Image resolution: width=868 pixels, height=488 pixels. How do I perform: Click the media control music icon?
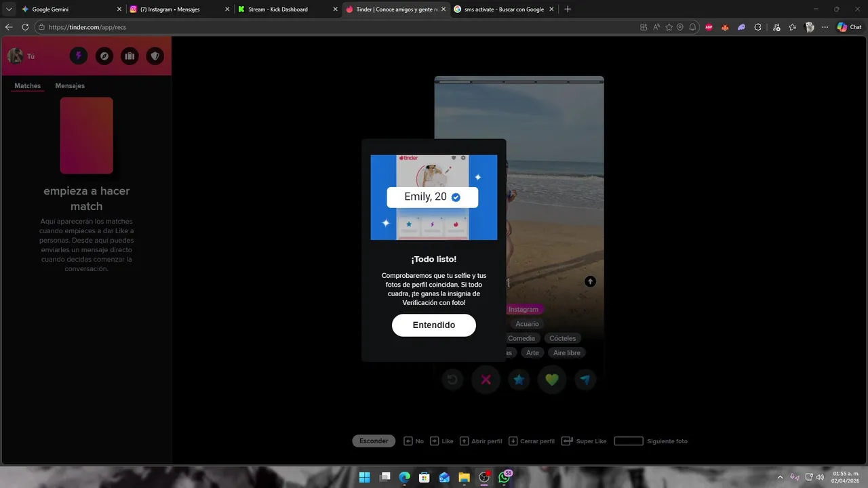776,27
